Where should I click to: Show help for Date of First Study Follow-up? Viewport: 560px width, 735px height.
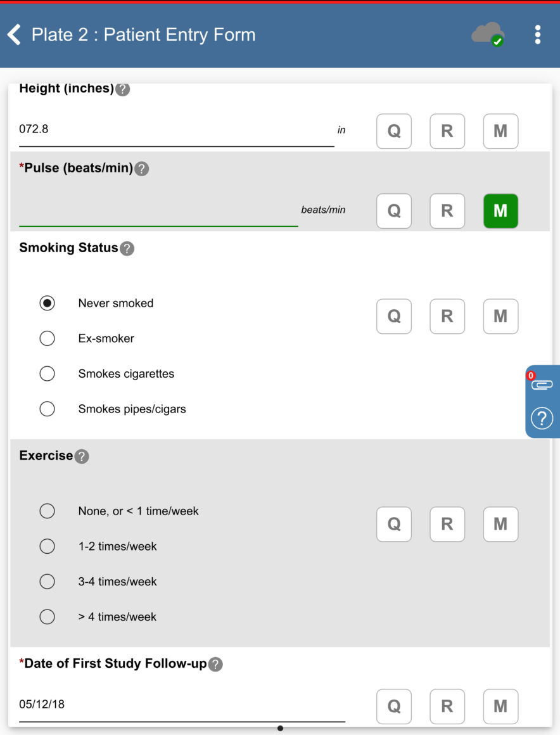point(215,664)
